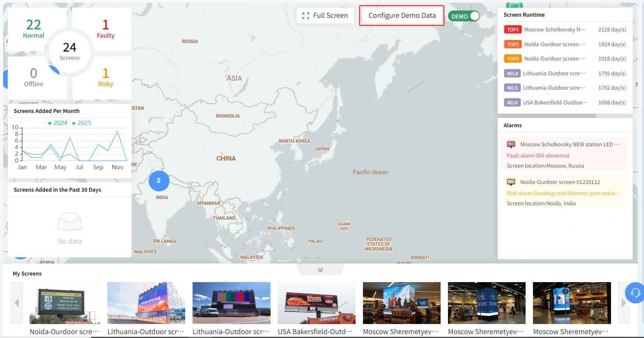Click the NO.4 badge in Screen Runtime
Viewport: 644px width, 338px height.
pos(512,73)
